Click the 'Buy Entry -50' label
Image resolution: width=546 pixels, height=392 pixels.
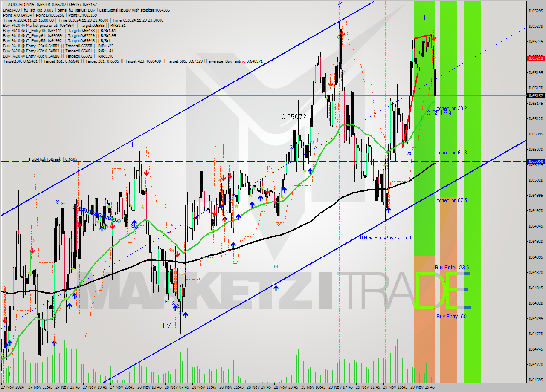pos(451,317)
